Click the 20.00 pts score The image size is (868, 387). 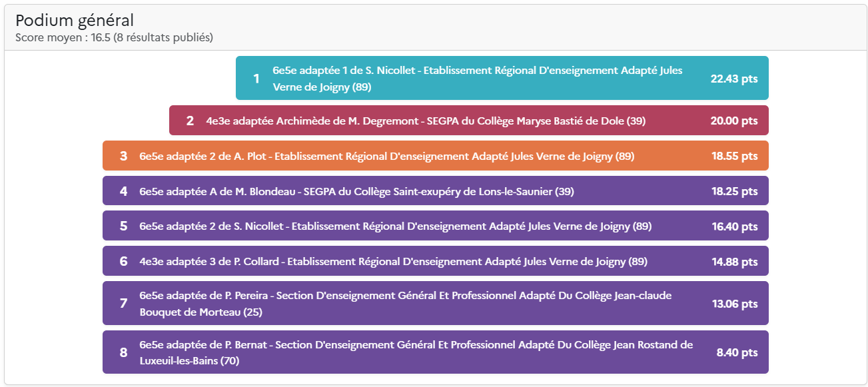(x=734, y=121)
